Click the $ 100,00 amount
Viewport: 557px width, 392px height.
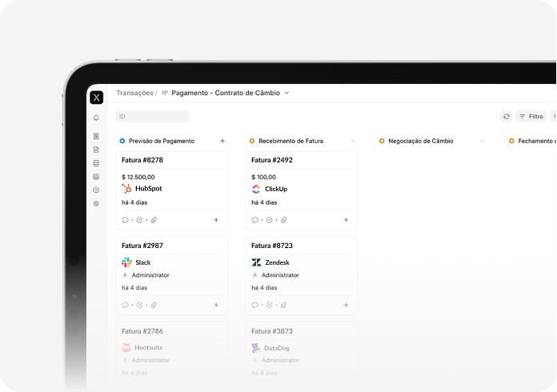[x=263, y=177]
